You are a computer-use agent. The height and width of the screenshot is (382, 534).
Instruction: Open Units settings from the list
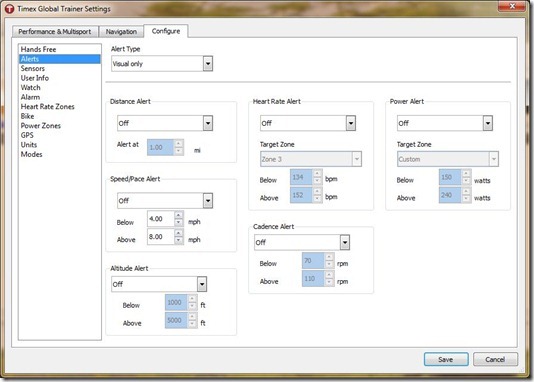60,145
